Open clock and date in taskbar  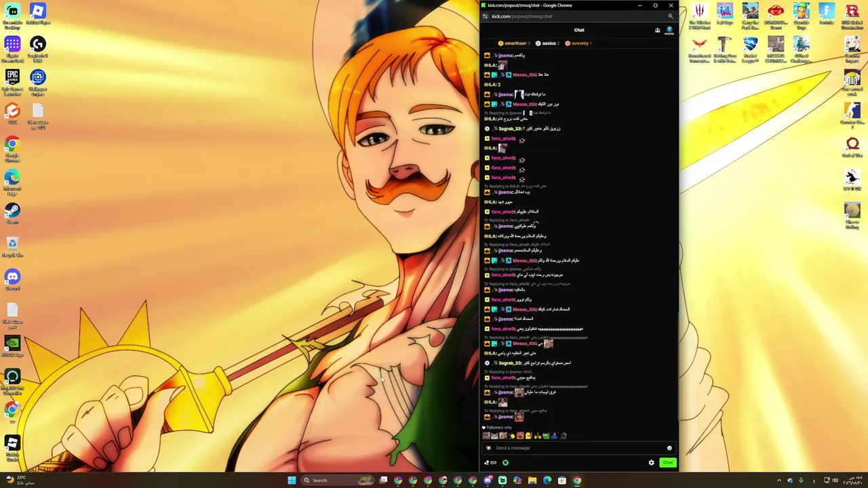click(x=852, y=480)
